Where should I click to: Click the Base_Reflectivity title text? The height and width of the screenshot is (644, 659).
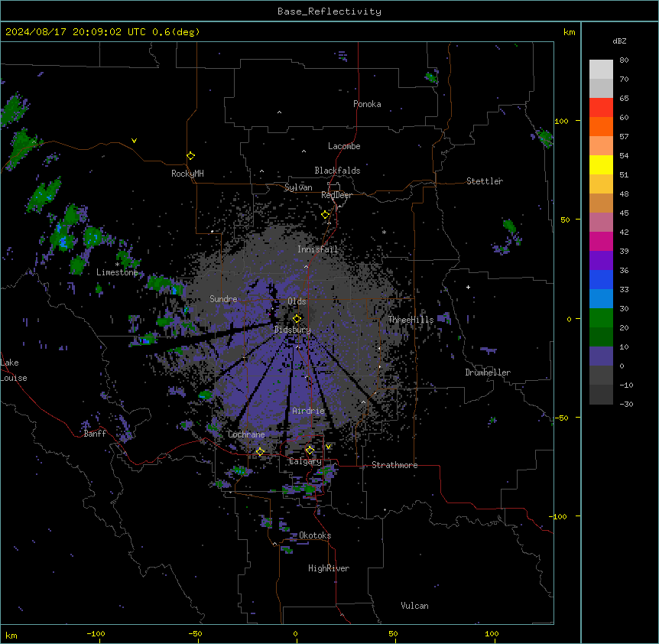[329, 11]
